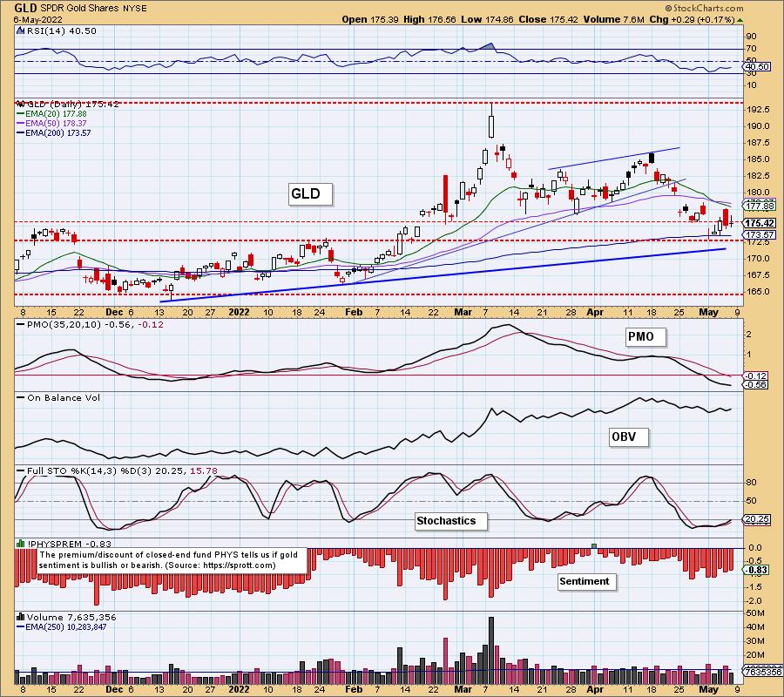This screenshot has width=784, height=697.
Task: Select the blue EMA(200) legend line
Action: pos(21,133)
